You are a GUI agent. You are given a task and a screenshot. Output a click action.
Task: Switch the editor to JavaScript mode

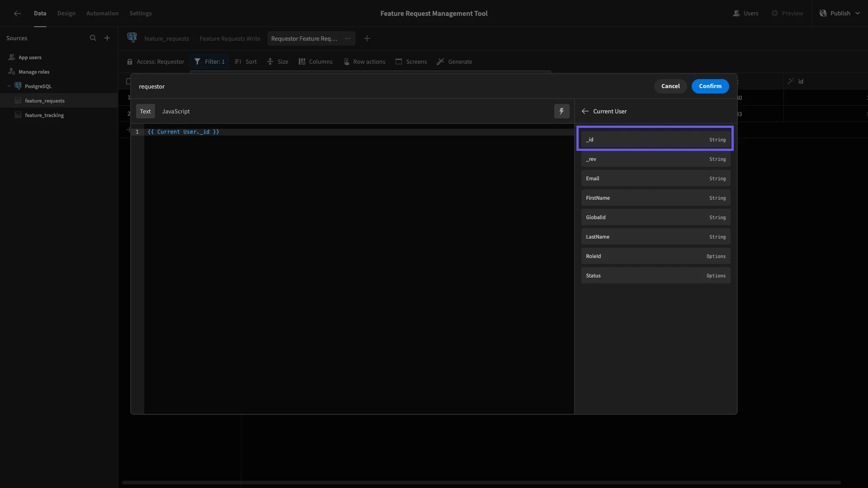[176, 111]
